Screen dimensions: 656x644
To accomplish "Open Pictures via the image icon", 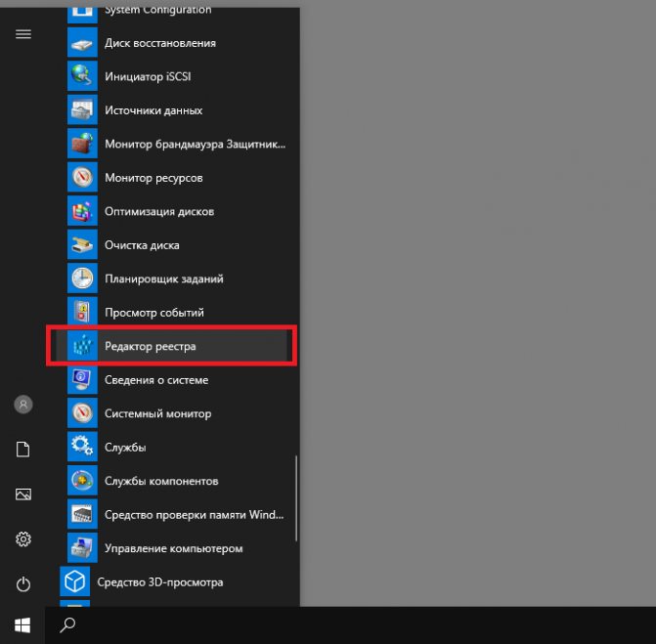I will pyautogui.click(x=23, y=494).
